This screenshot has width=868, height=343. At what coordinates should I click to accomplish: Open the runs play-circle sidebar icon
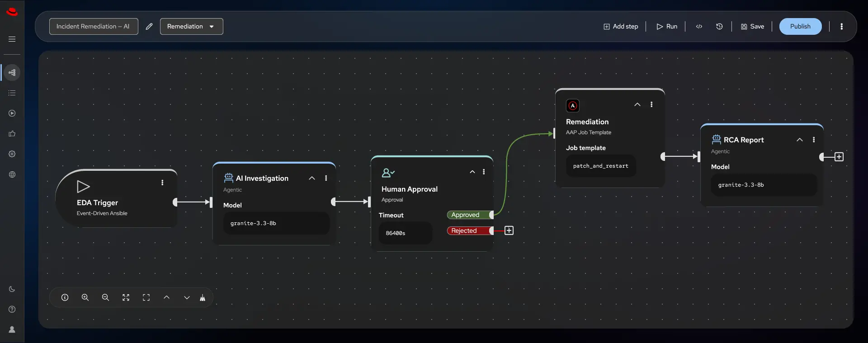point(12,113)
